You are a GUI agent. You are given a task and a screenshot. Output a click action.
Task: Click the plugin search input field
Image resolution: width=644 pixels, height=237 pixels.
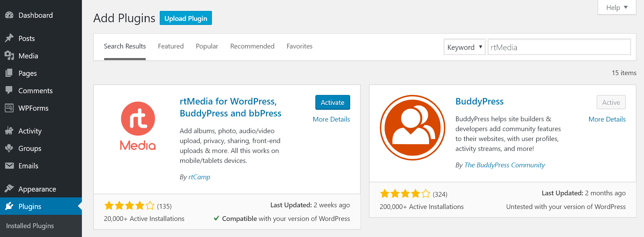click(x=559, y=47)
